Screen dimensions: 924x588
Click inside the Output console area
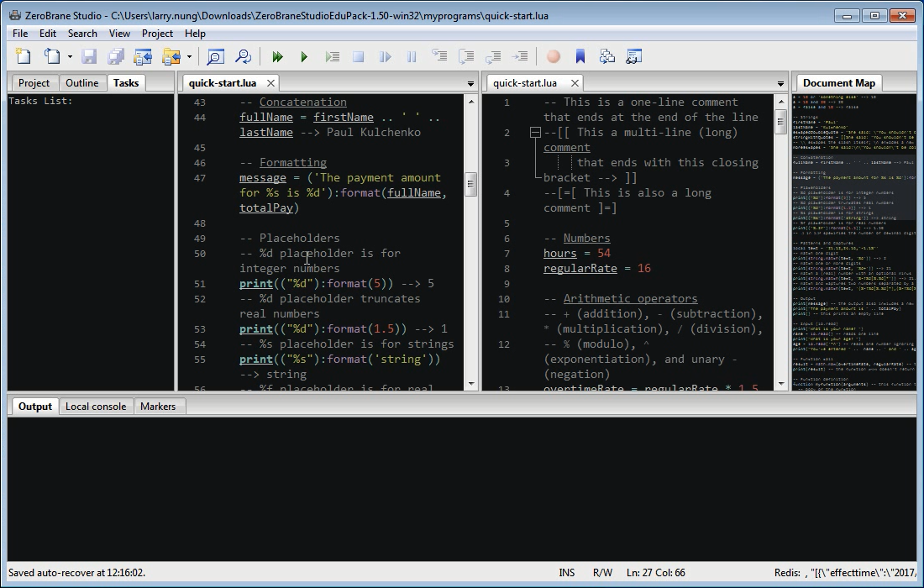[462, 489]
